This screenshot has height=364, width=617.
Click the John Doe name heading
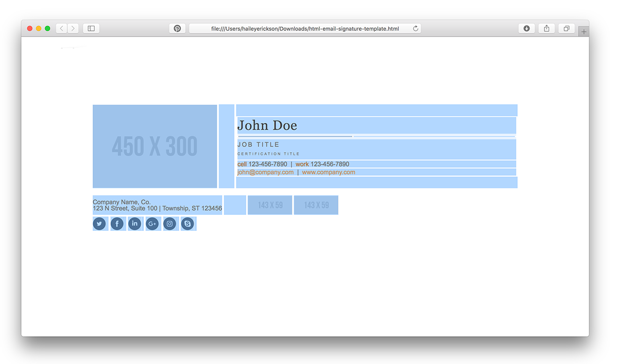[267, 125]
